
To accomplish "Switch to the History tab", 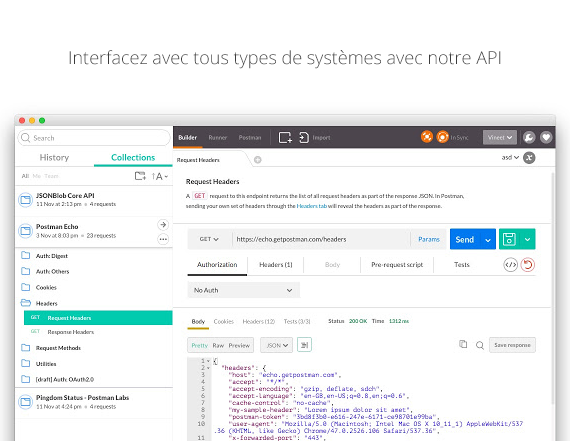I will [54, 157].
